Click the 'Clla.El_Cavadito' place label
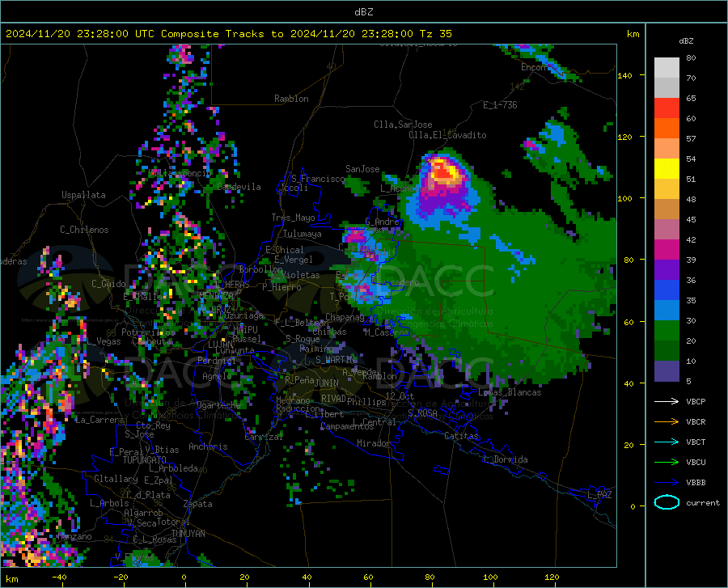 pyautogui.click(x=447, y=135)
